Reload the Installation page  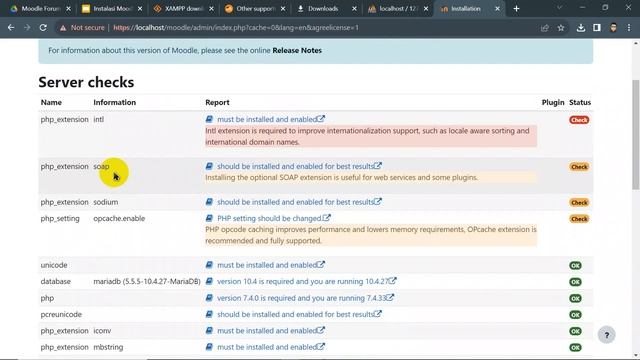click(x=43, y=28)
